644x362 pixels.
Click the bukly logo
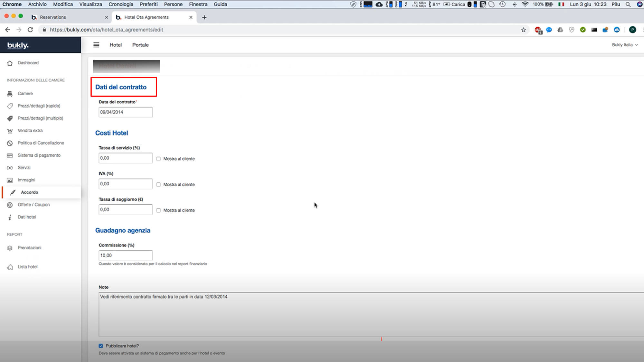point(18,45)
